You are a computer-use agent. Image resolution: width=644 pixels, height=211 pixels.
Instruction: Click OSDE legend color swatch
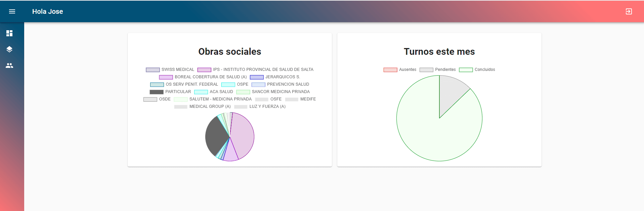[150, 99]
